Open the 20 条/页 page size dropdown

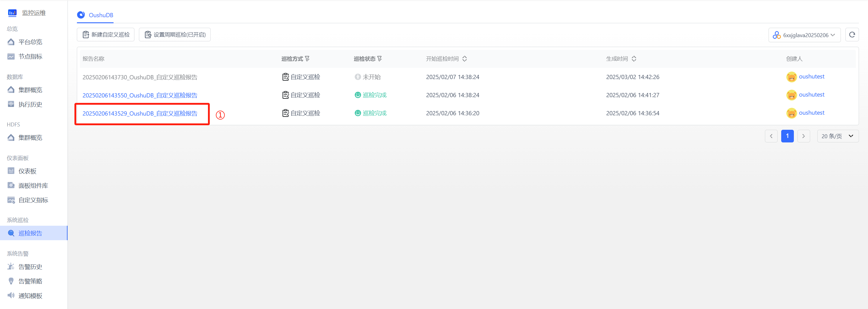(838, 136)
